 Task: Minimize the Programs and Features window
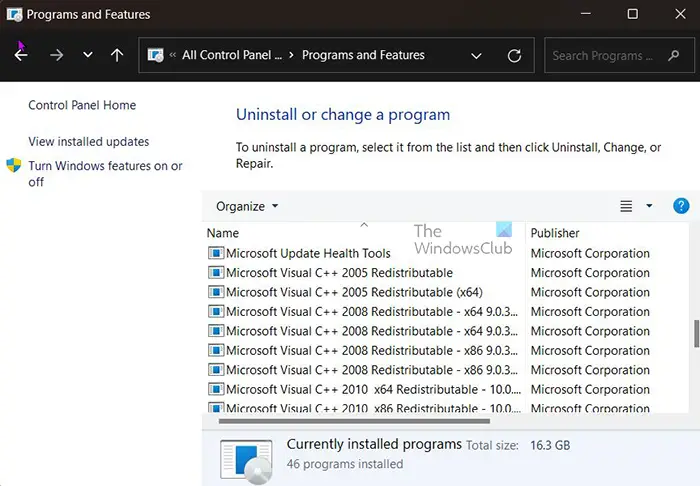click(x=586, y=14)
